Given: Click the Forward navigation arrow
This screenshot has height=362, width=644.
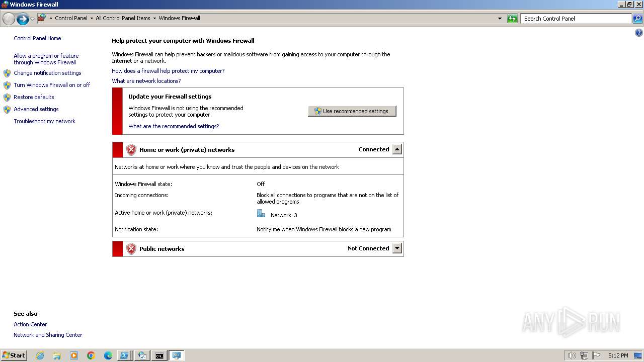Looking at the screenshot, I should pos(23,19).
